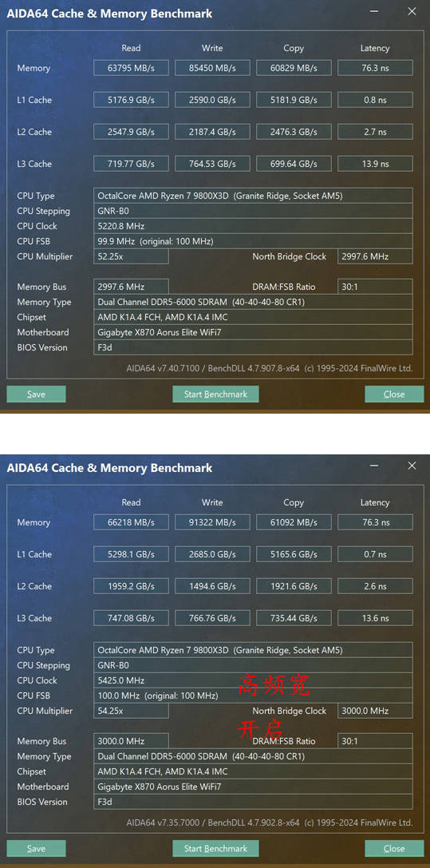Close lower AIDA64 window via title bar X

[412, 466]
